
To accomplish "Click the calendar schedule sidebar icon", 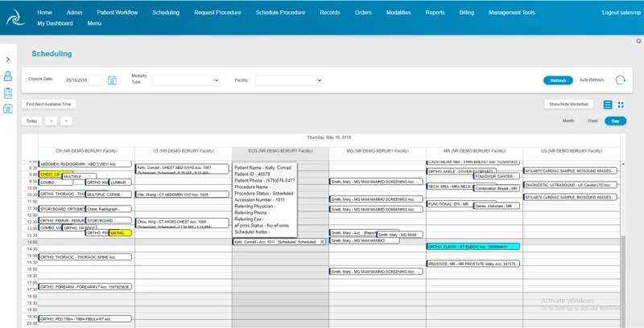I will (8, 110).
